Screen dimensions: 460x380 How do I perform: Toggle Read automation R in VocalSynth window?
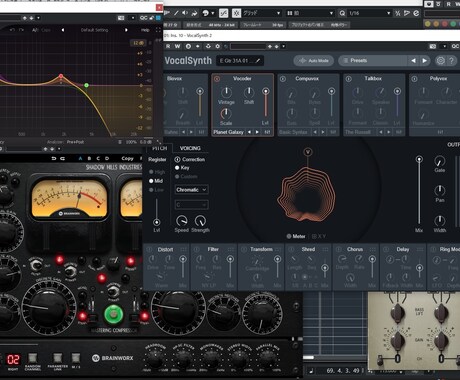(168, 46)
